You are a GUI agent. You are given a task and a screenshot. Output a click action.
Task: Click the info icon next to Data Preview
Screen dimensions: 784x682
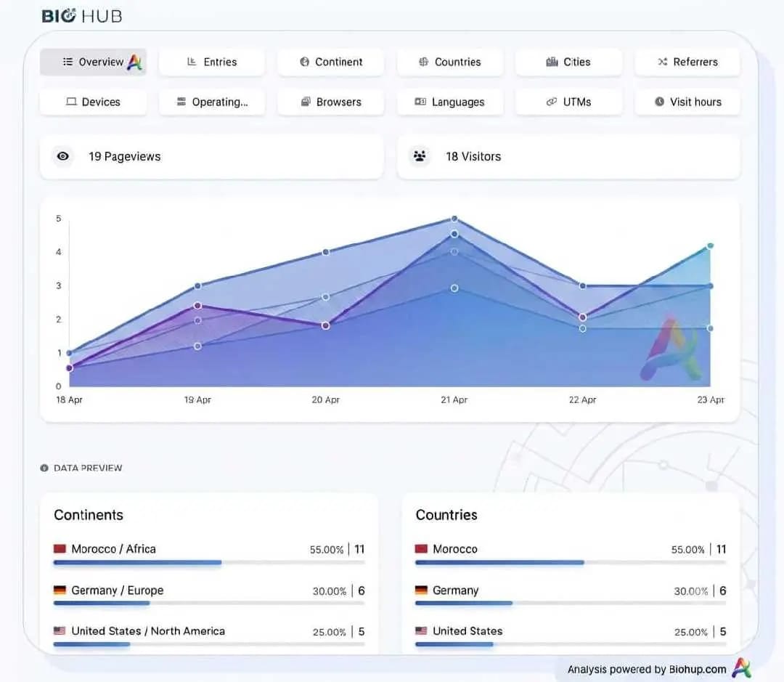click(x=44, y=468)
